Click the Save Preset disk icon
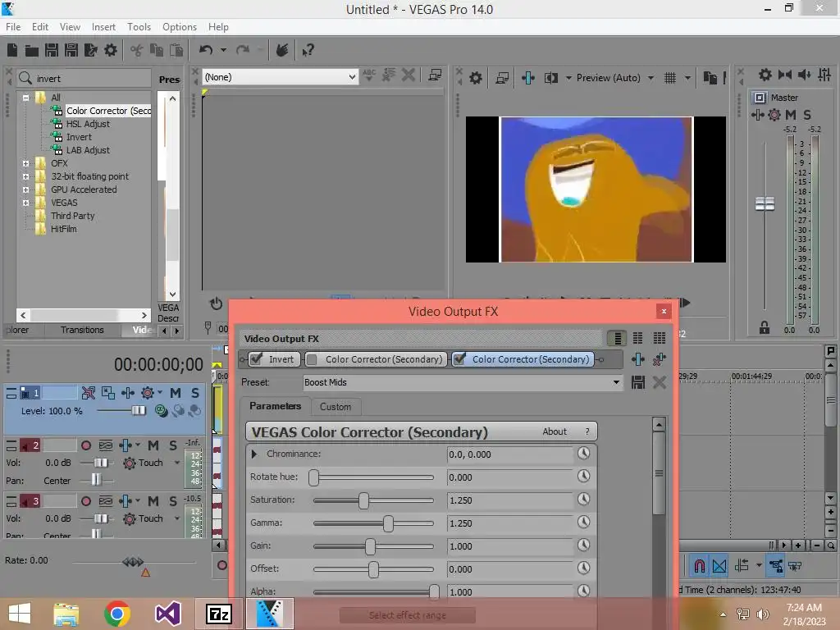The height and width of the screenshot is (630, 840). (637, 382)
